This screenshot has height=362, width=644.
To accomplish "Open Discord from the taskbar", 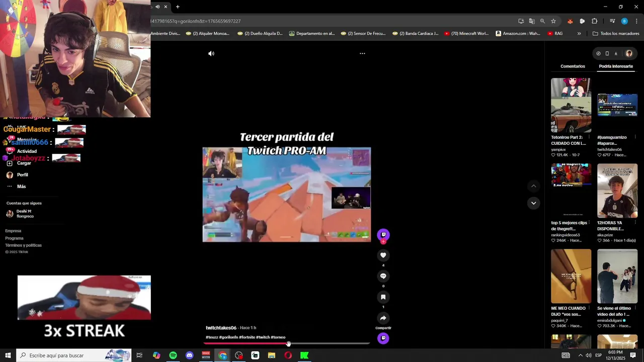I will (x=189, y=355).
